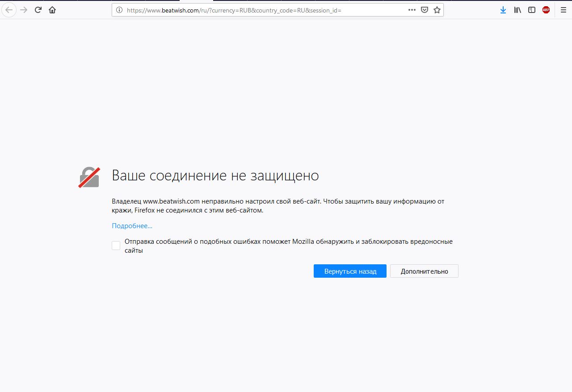Image resolution: width=572 pixels, height=392 pixels.
Task: Enable sending error reports to Mozilla
Action: click(x=116, y=246)
